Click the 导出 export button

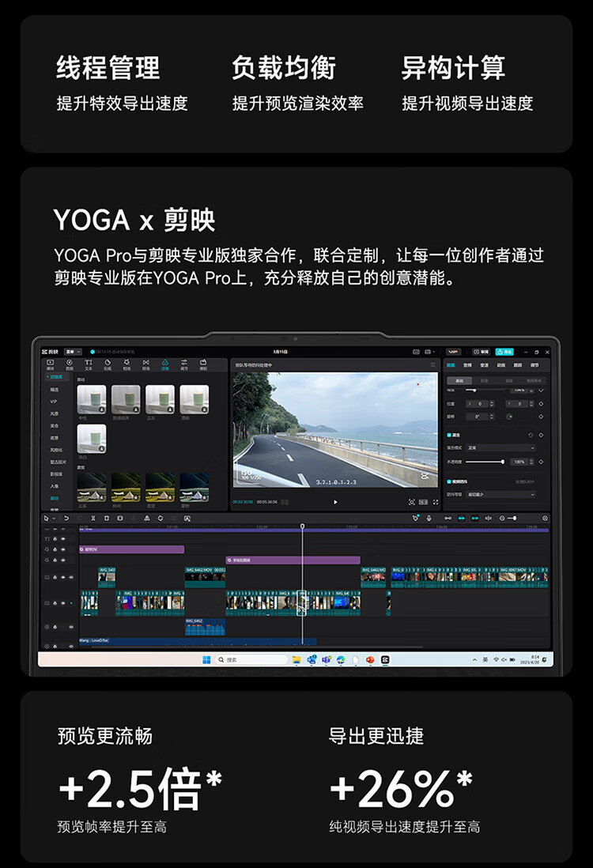point(504,352)
